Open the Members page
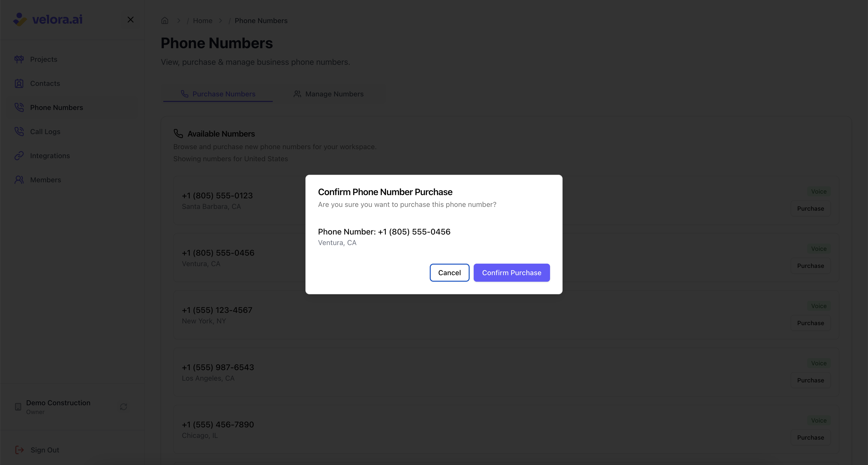 pyautogui.click(x=46, y=180)
